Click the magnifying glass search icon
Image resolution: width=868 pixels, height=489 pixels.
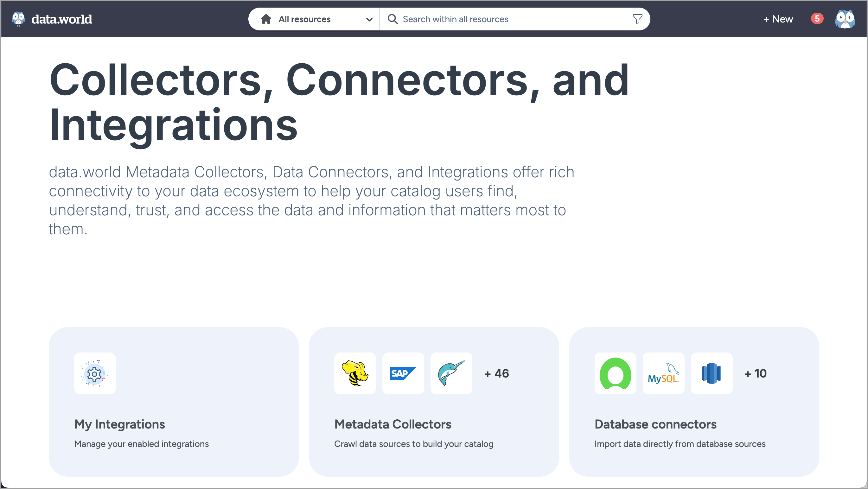tap(393, 19)
